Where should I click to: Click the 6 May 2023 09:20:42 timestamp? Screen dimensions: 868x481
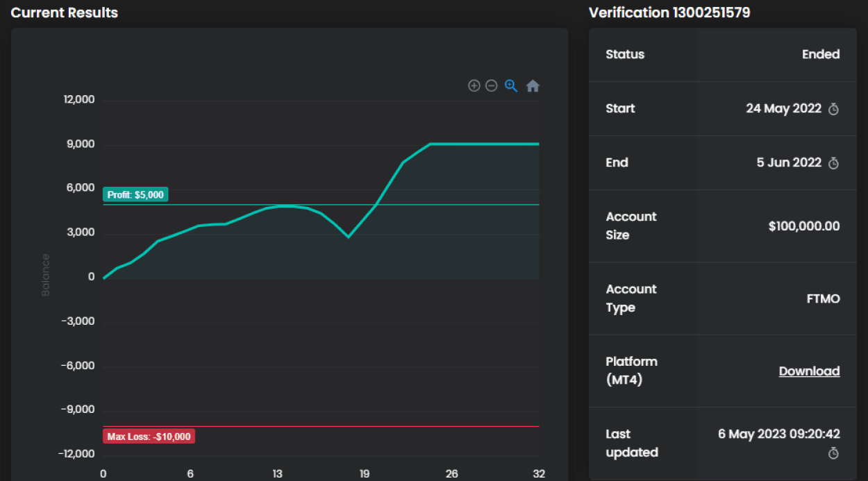(x=778, y=434)
